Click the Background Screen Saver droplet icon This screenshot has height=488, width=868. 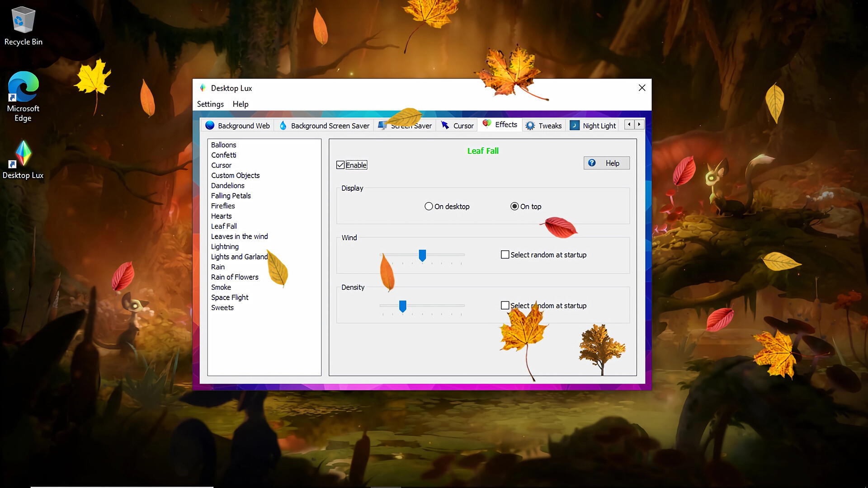pyautogui.click(x=283, y=125)
